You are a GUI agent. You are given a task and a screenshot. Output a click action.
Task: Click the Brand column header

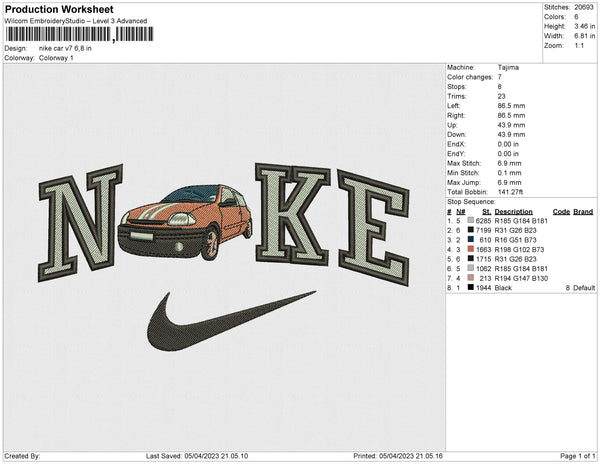[x=583, y=212]
